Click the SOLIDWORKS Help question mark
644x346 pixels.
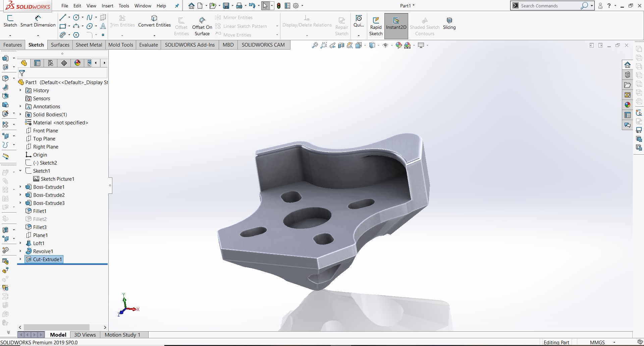coord(609,6)
